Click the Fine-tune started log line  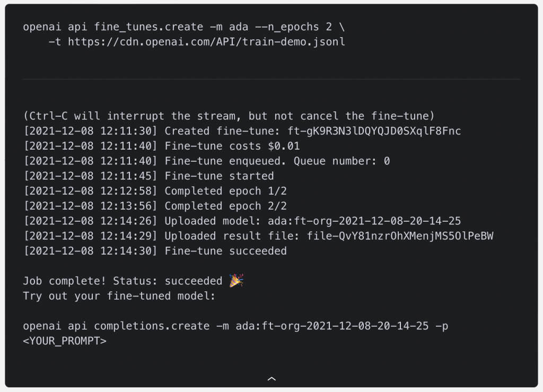pyautogui.click(x=148, y=176)
